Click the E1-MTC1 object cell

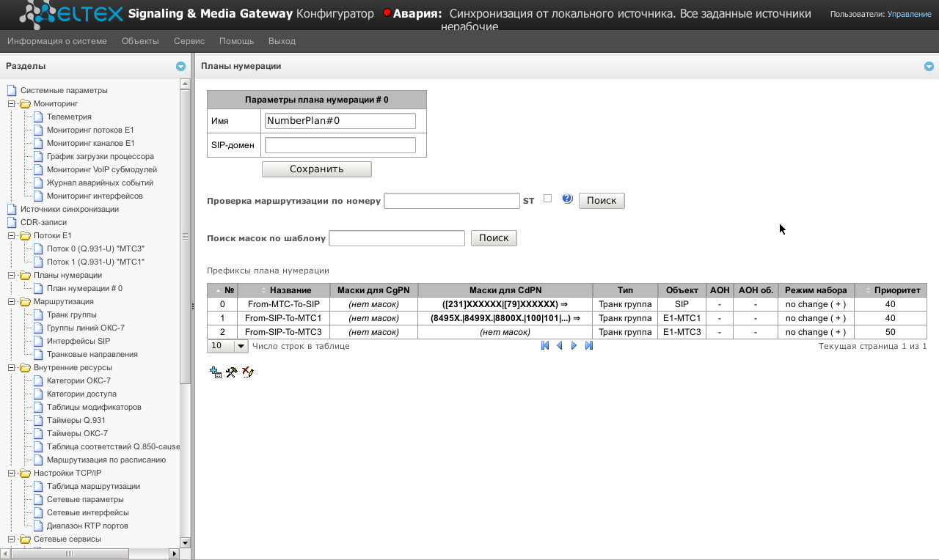(682, 318)
